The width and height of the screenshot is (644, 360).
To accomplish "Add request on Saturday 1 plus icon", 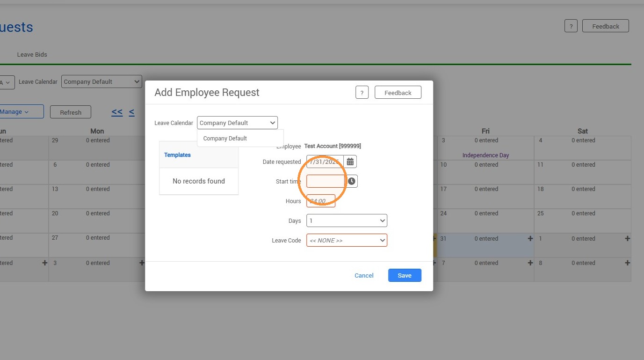I will pyautogui.click(x=628, y=238).
